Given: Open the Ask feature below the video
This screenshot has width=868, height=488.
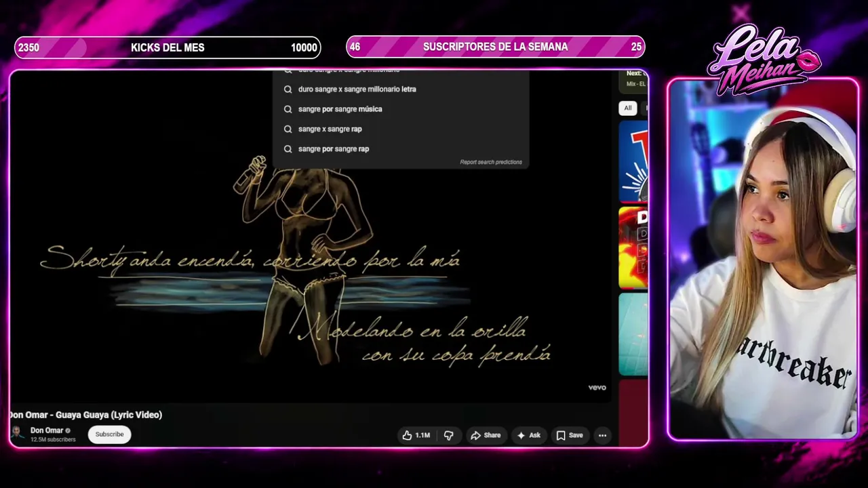Looking at the screenshot, I should [529, 435].
